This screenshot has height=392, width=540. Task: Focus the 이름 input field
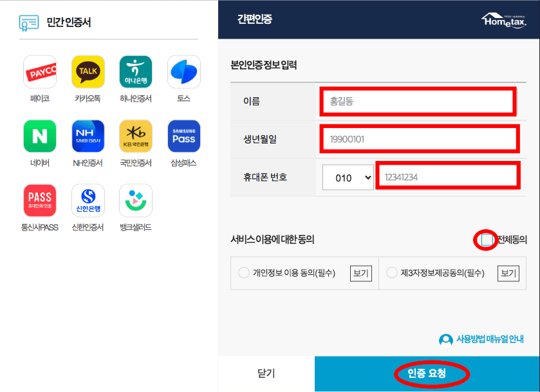point(418,102)
